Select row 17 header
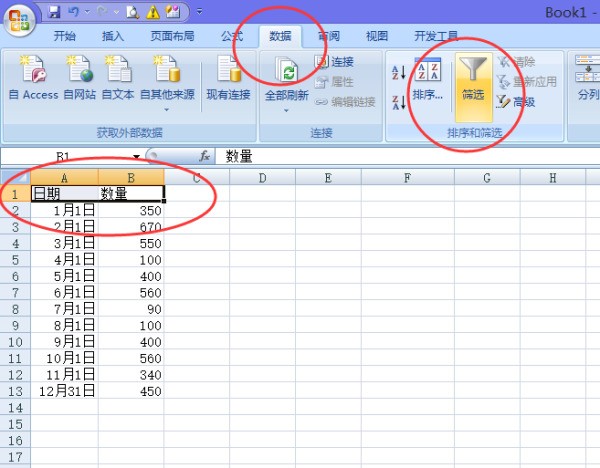Image resolution: width=600 pixels, height=468 pixels. point(15,457)
